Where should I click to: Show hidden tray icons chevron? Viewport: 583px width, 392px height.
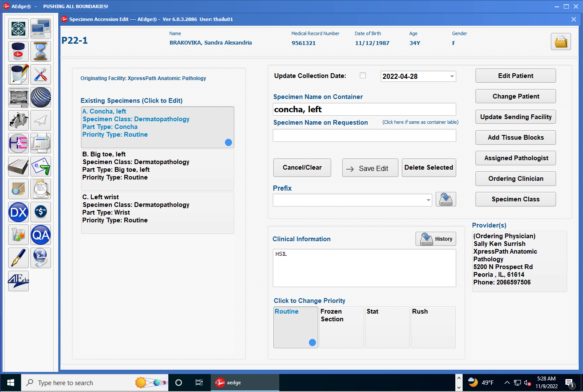507,383
